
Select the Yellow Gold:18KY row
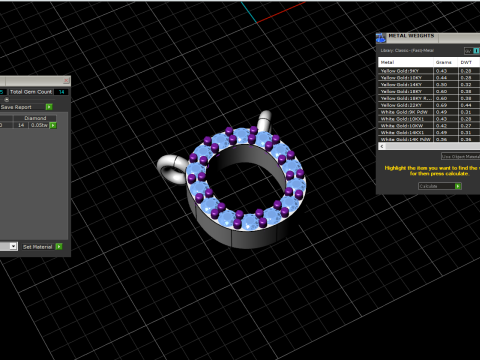pyautogui.click(x=429, y=91)
